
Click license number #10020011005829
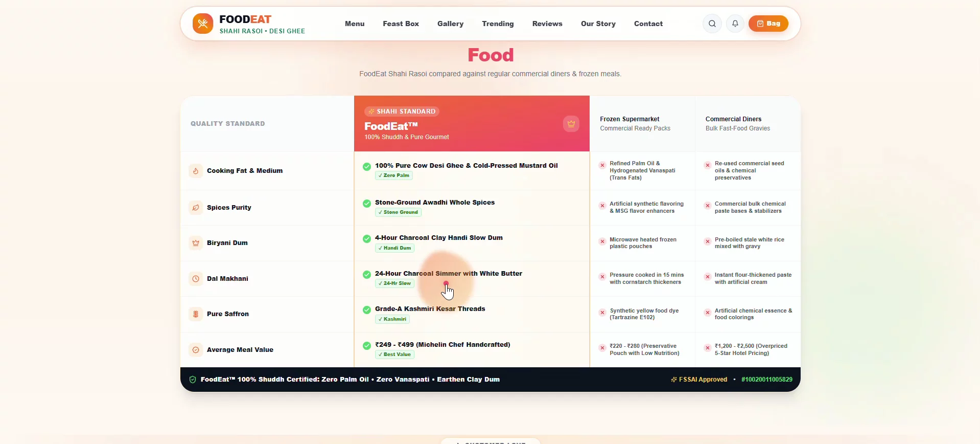(767, 380)
